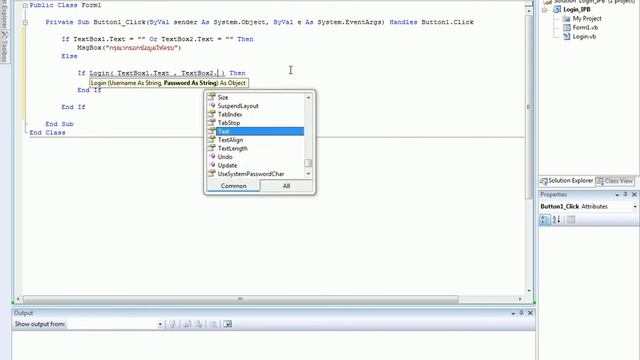The image size is (640, 360).
Task: Sort properties by Categorized view
Action: pos(545,220)
